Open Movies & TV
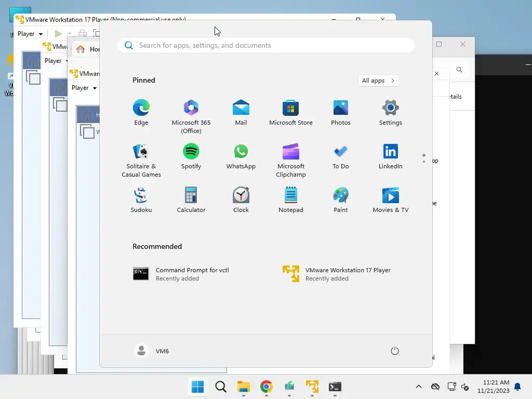Viewport: 532px width, 399px height. [x=391, y=200]
